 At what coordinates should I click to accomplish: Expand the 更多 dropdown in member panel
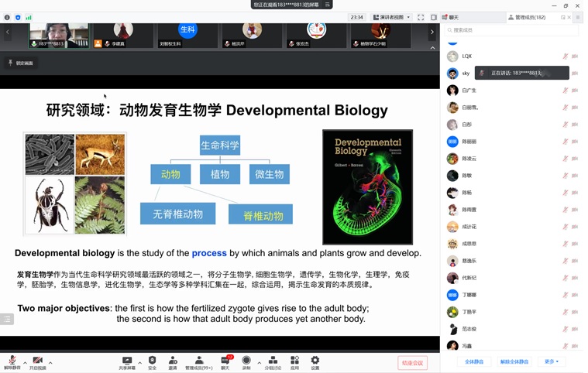click(x=551, y=361)
